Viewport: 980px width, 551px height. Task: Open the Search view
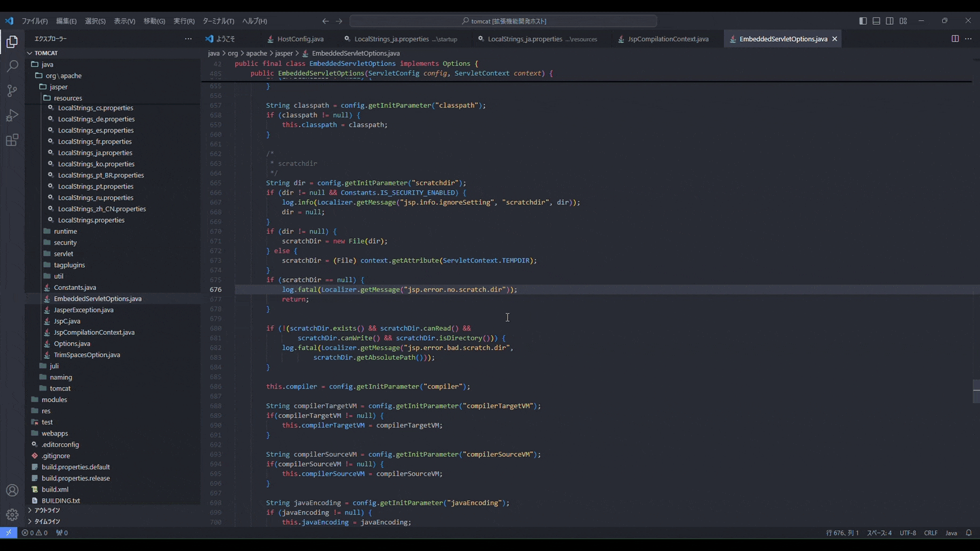pos(12,65)
